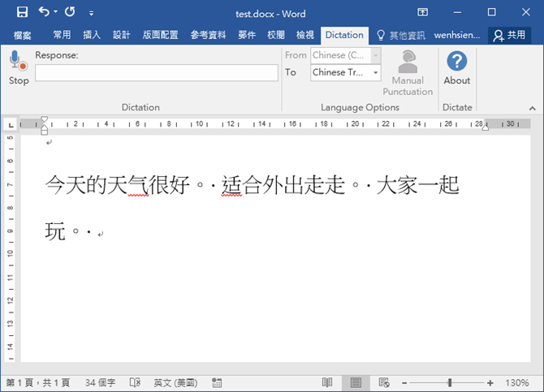Undo the last action
The height and width of the screenshot is (392, 544).
43,12
